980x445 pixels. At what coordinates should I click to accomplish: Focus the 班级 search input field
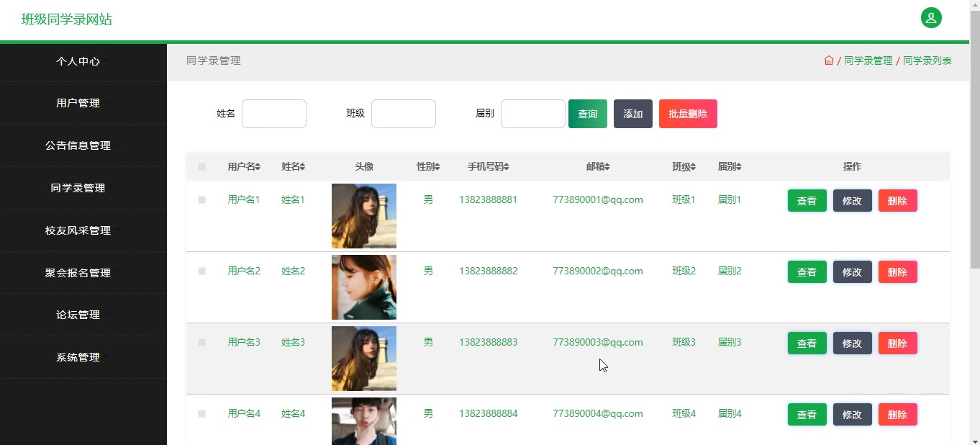coord(404,114)
